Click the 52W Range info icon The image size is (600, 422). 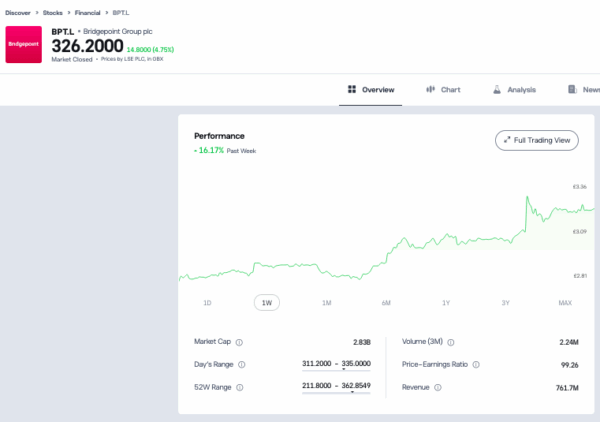(240, 387)
